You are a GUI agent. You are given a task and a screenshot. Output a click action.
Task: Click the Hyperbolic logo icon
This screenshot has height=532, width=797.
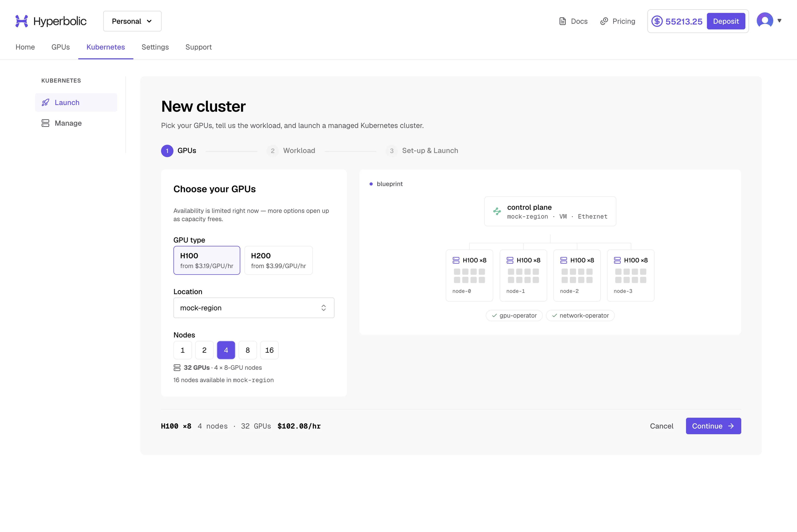[22, 21]
